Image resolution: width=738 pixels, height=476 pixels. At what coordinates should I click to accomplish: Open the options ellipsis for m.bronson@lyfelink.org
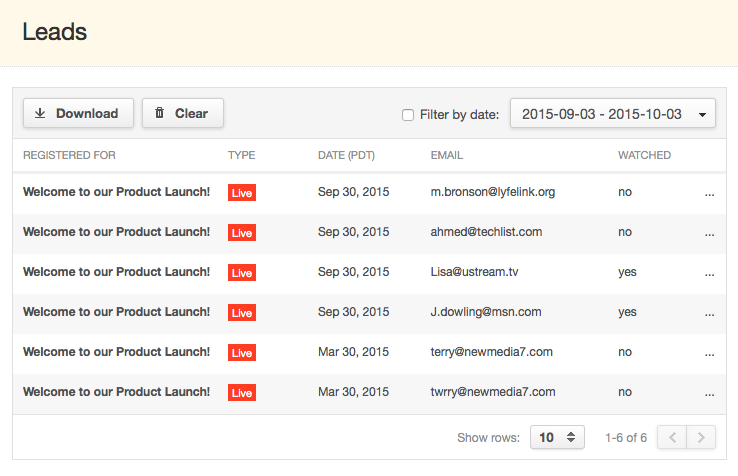tap(709, 193)
